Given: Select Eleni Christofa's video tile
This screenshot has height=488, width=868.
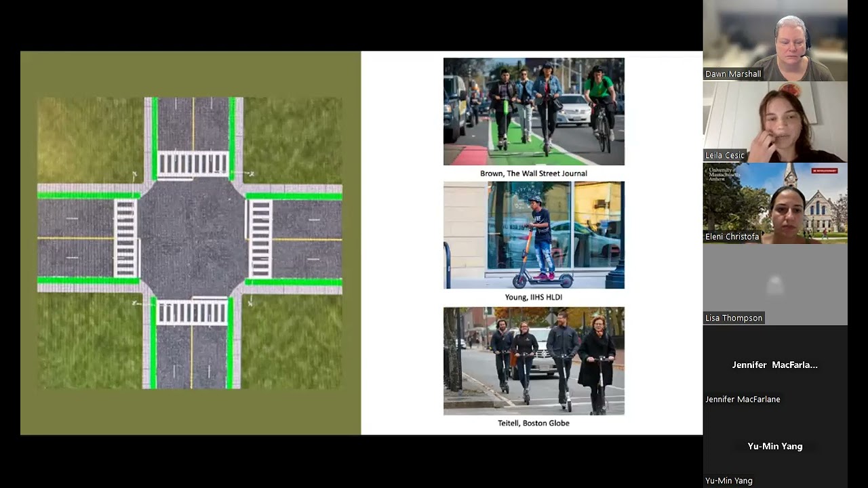Looking at the screenshot, I should click(775, 203).
